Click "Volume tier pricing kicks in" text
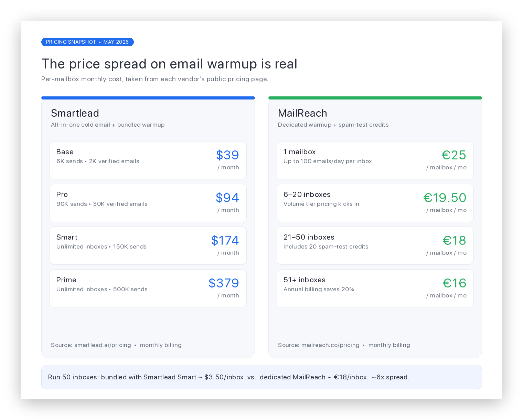The width and height of the screenshot is (523, 420). pos(321,204)
